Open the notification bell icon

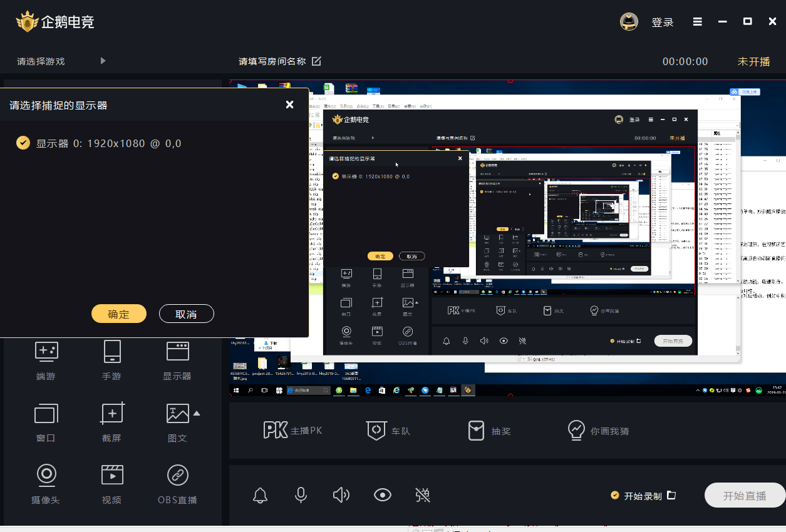pyautogui.click(x=260, y=496)
